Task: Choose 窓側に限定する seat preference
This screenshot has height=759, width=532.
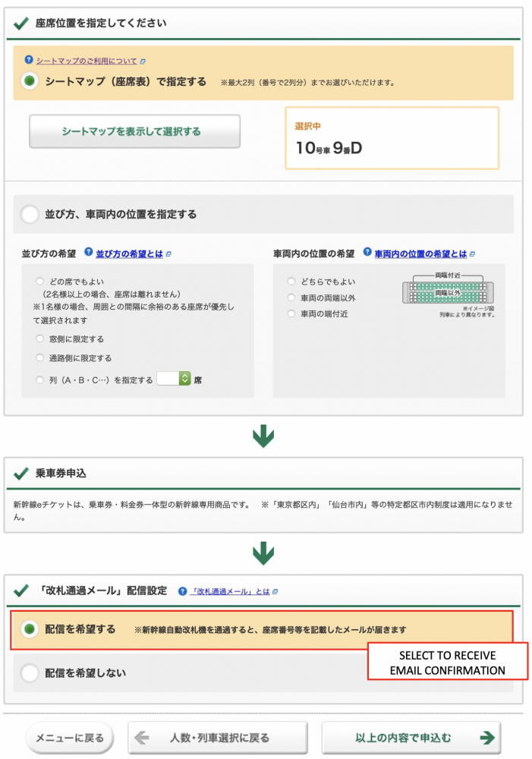Action: (x=39, y=339)
